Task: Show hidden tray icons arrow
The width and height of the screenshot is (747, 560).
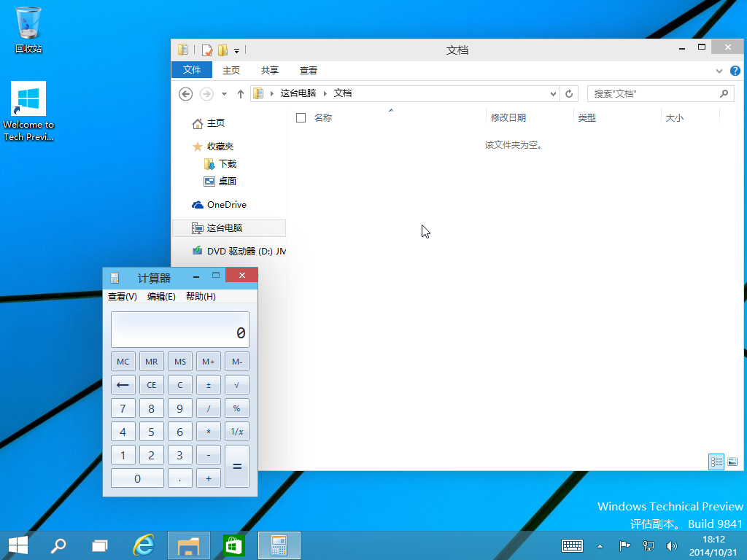Action: (x=600, y=546)
